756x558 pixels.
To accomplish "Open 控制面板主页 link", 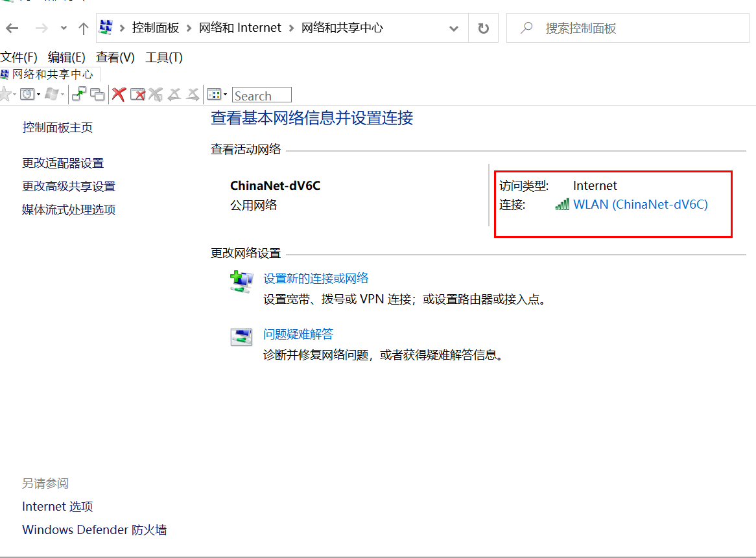I will click(x=57, y=128).
